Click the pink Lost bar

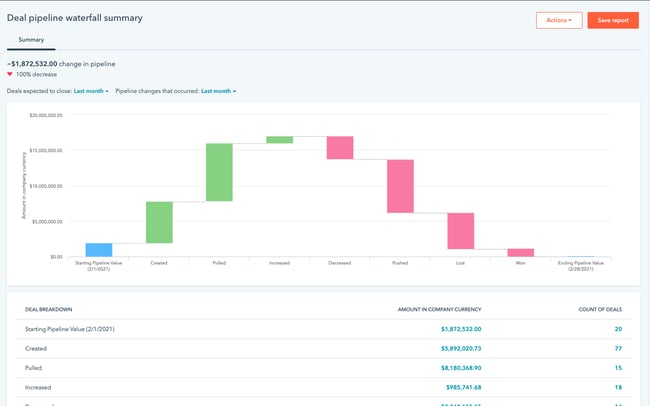[460, 231]
